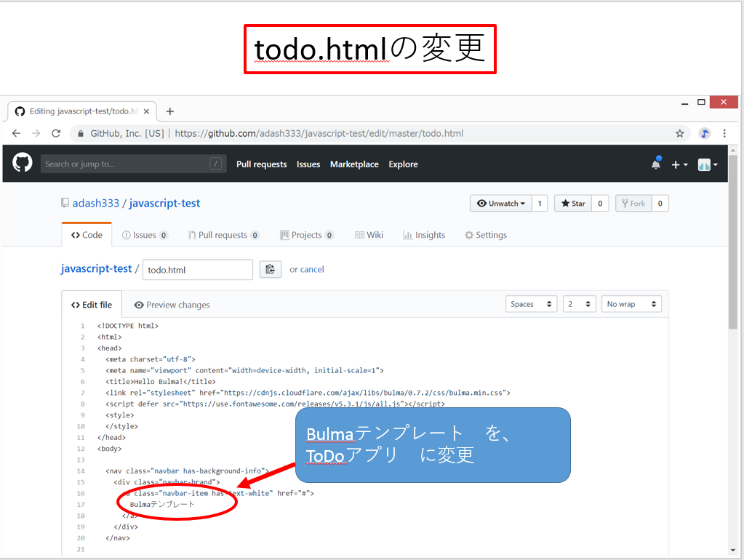Screen dimensions: 744x560
Task: Bookmark page with the star icon
Action: [680, 133]
